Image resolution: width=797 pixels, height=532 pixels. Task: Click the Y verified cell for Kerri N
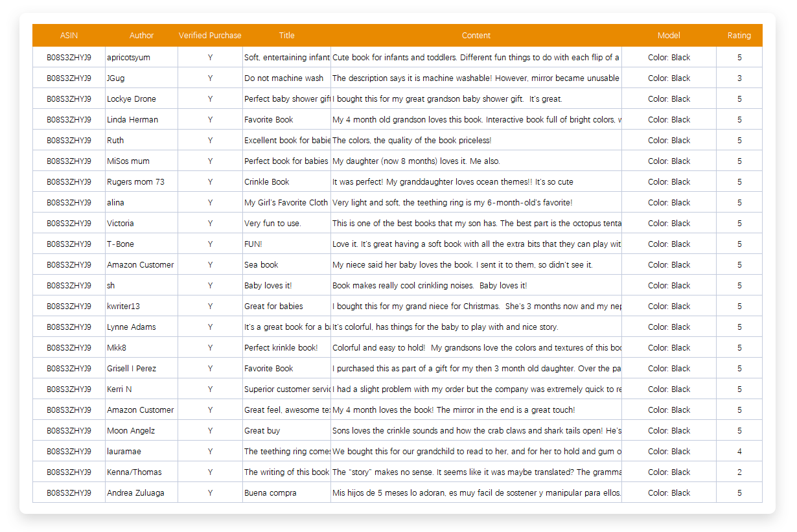tap(210, 389)
